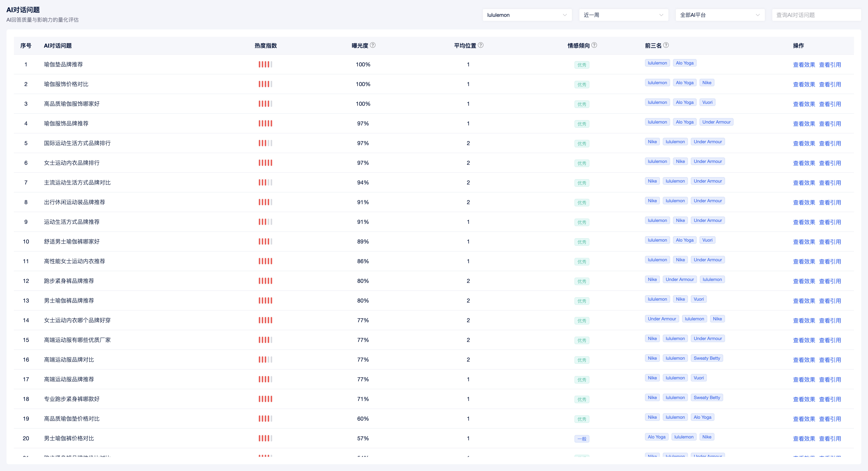Click question mark icon next to 情感倾向
This screenshot has width=868, height=471.
click(x=594, y=45)
